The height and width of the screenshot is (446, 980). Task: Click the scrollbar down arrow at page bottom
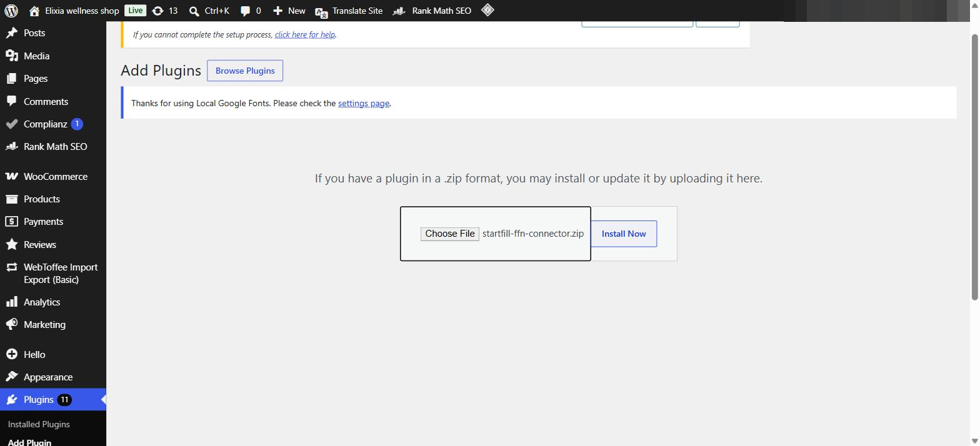(974, 441)
